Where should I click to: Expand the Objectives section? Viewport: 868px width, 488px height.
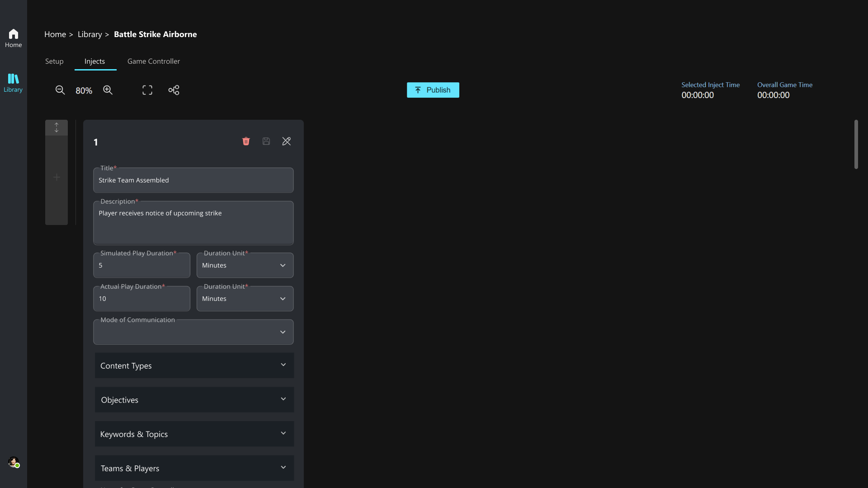click(194, 400)
